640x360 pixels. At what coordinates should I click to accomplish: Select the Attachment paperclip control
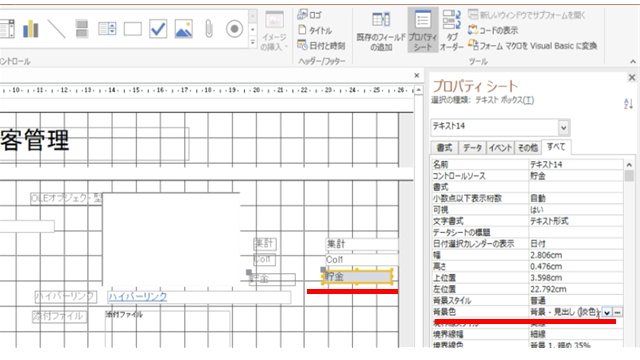click(209, 29)
